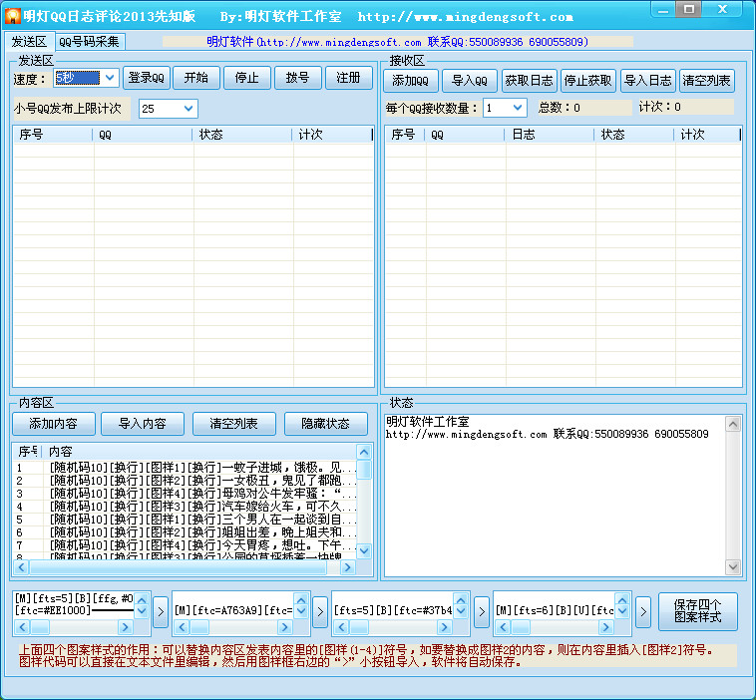Image resolution: width=756 pixels, height=700 pixels.
Task: Click the content list scroll-down arrow
Action: pos(364,551)
